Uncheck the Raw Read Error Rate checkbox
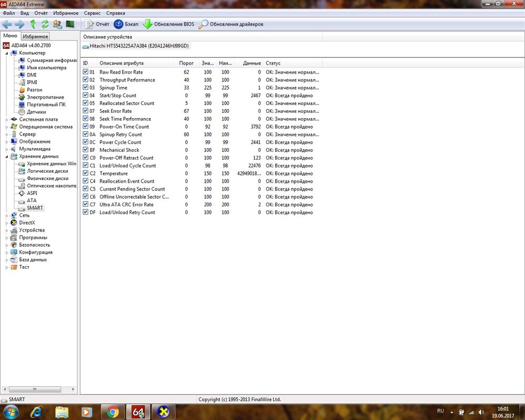Viewport: 525px width, 420px height. click(86, 72)
